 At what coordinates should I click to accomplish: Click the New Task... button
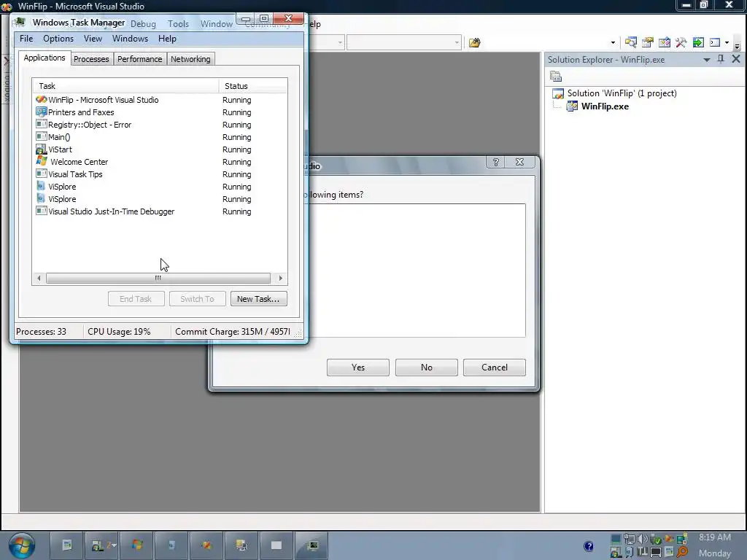point(259,299)
